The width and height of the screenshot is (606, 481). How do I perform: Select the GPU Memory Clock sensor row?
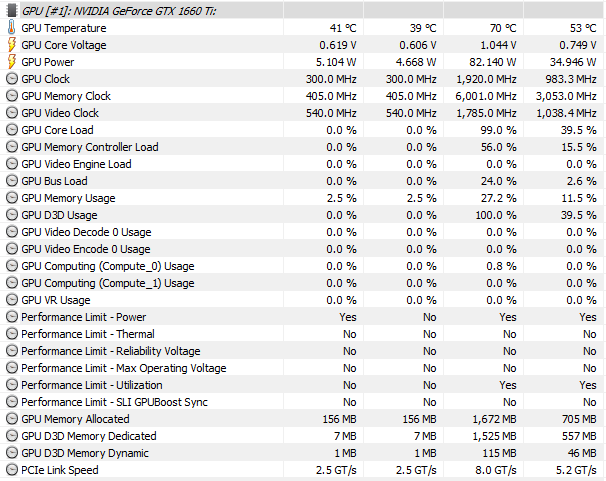pos(303,96)
